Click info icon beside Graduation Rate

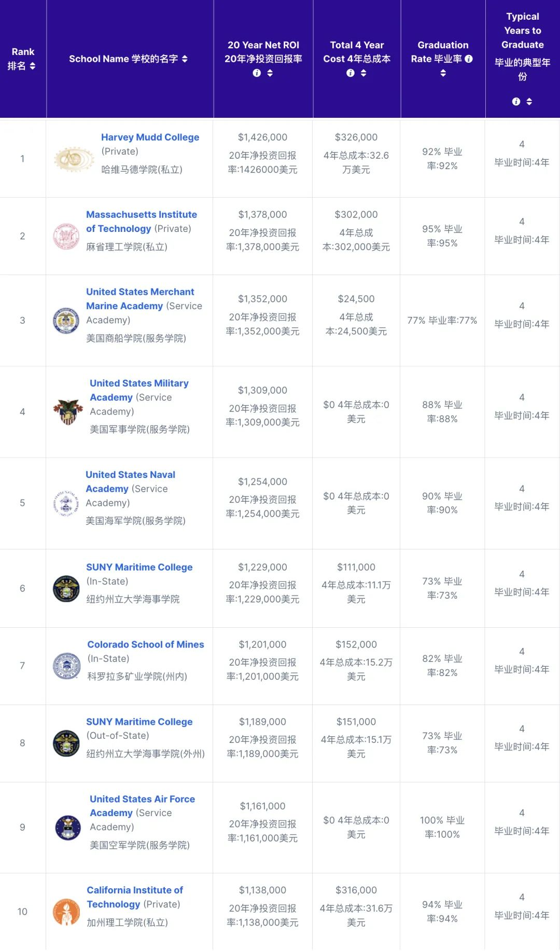pyautogui.click(x=469, y=59)
